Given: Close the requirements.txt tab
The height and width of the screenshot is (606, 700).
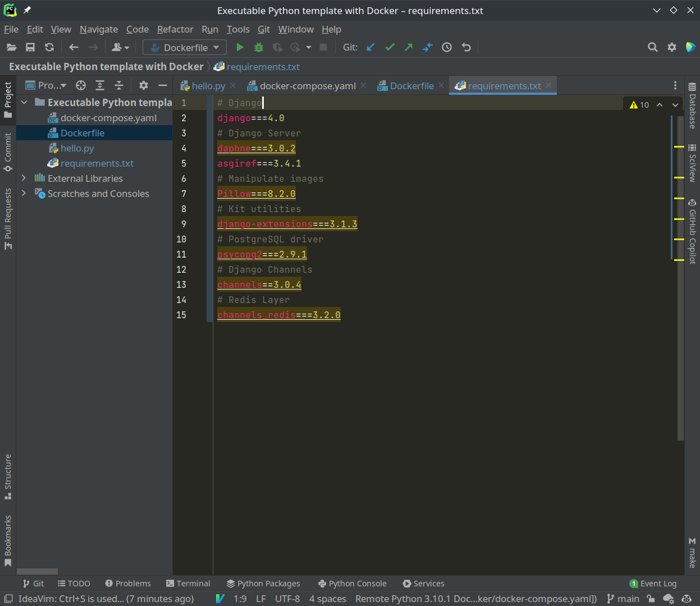Looking at the screenshot, I should pos(548,85).
